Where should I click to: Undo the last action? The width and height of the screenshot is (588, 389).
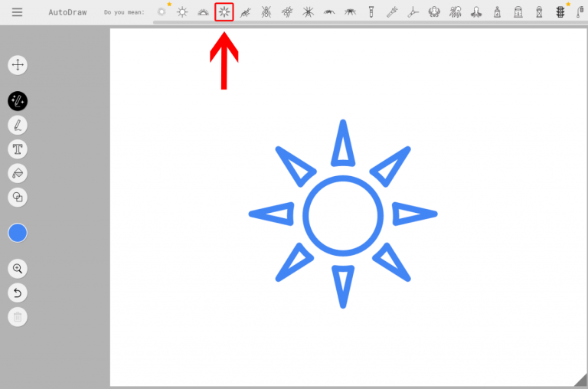(x=18, y=293)
